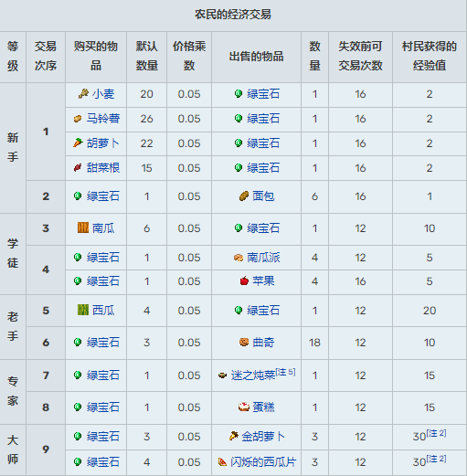
Task: Click emerald icon in the 曲奇 row
Action: point(78,342)
